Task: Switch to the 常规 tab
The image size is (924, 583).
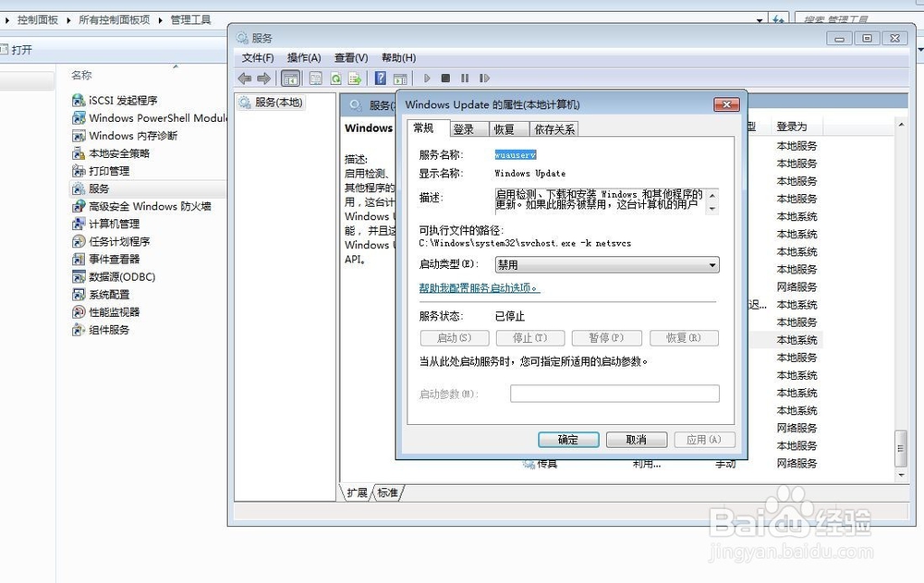Action: coord(429,128)
